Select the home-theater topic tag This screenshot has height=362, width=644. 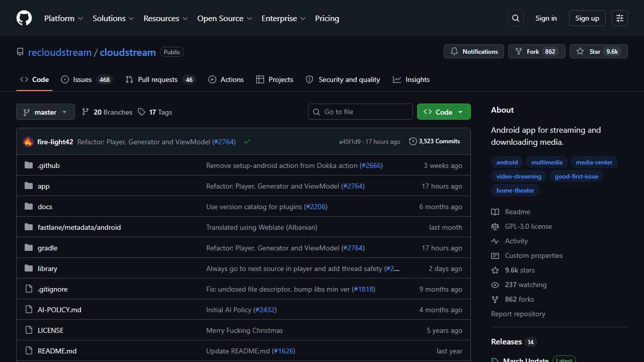[x=515, y=191]
